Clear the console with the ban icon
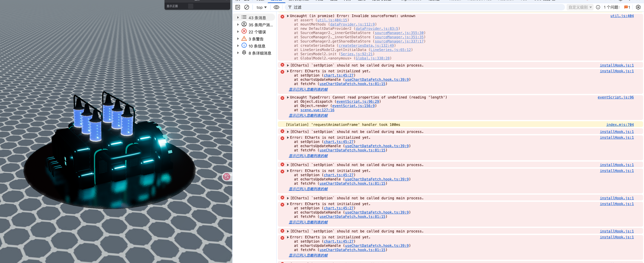Image resolution: width=644 pixels, height=263 pixels. [247, 7]
